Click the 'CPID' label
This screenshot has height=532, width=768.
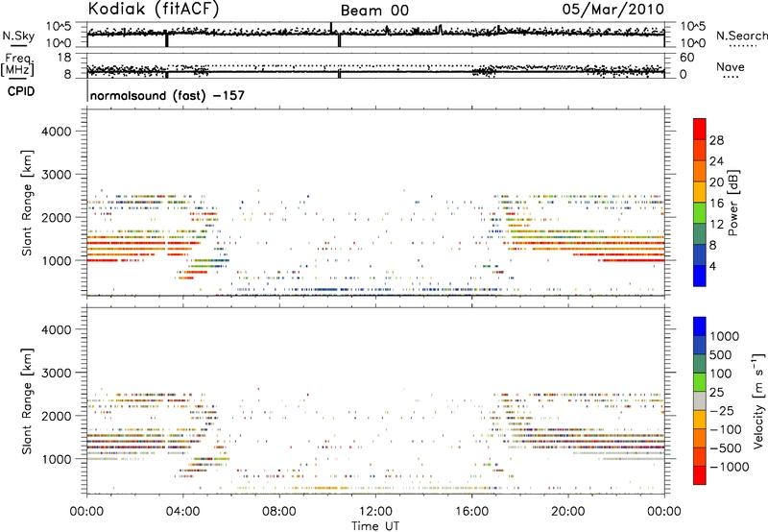pyautogui.click(x=21, y=91)
